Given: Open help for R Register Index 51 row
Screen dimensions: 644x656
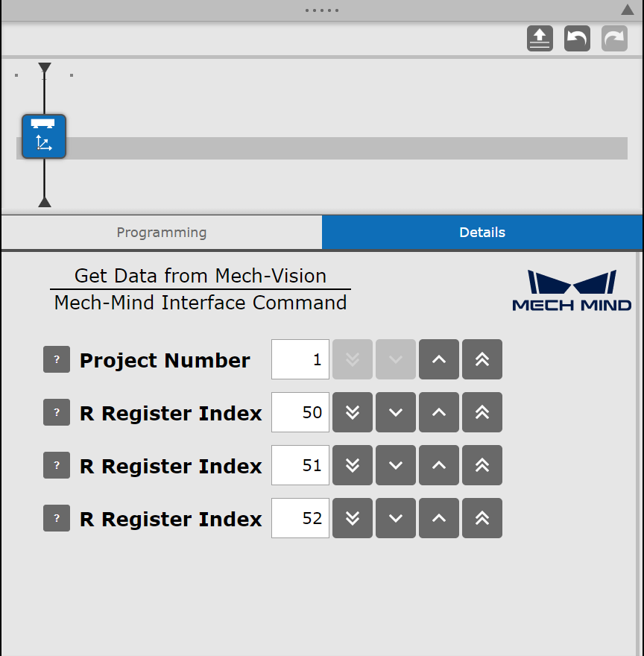Looking at the screenshot, I should 57,465.
